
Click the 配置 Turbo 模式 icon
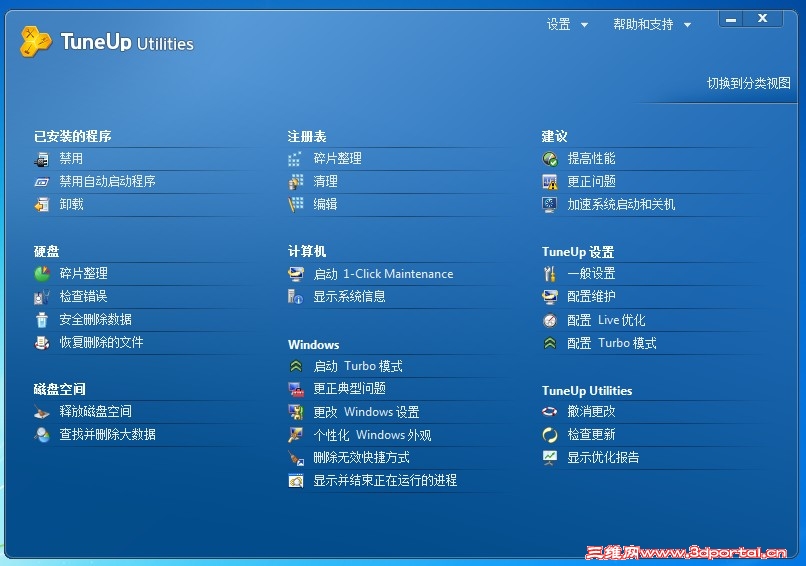tap(549, 343)
